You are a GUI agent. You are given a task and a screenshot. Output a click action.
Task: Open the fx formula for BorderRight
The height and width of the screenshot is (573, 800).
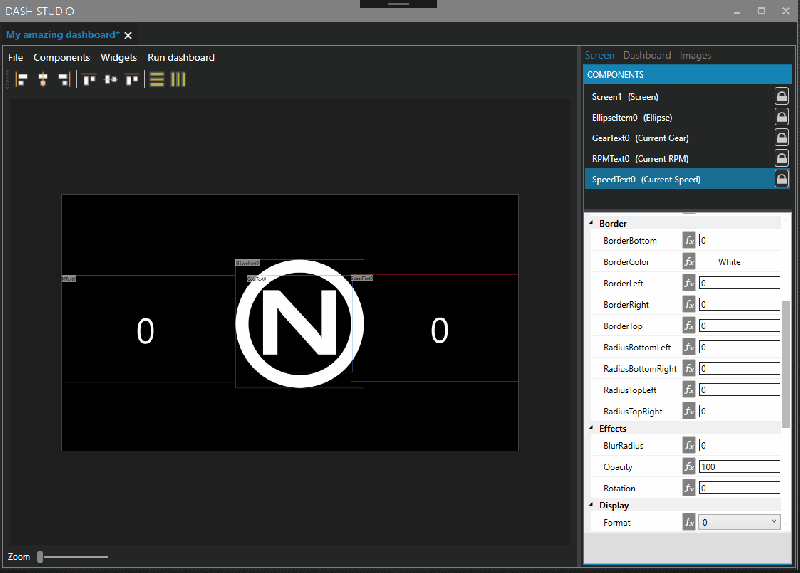click(689, 305)
